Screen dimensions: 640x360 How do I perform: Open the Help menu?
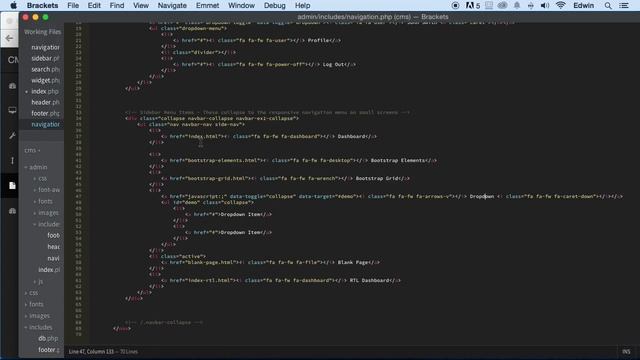302,5
